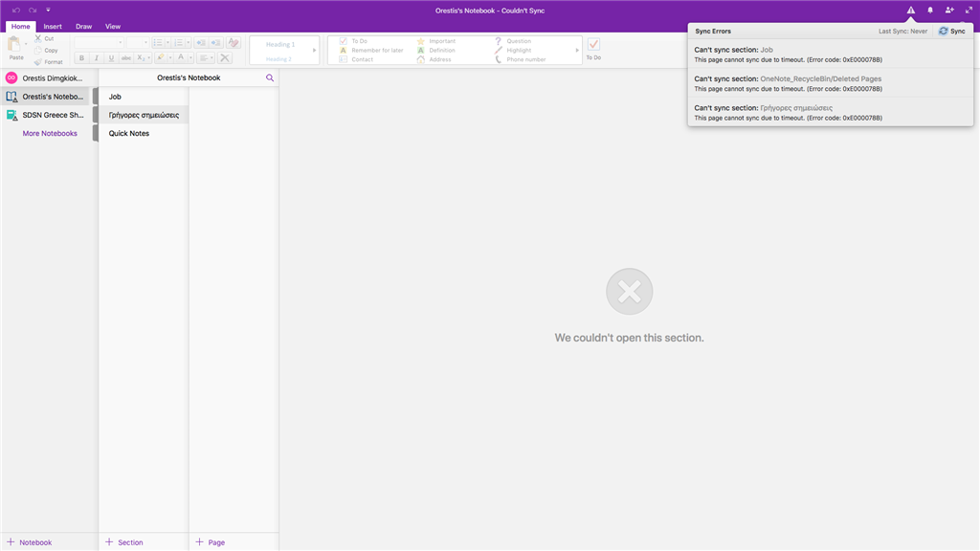
Task: Select the To Do tag in gallery
Action: (353, 41)
